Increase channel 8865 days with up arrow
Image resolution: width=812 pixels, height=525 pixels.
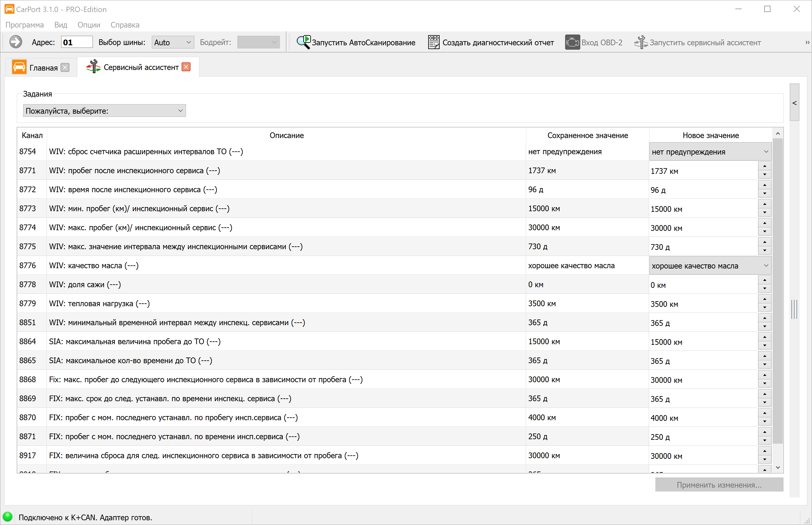tap(764, 356)
